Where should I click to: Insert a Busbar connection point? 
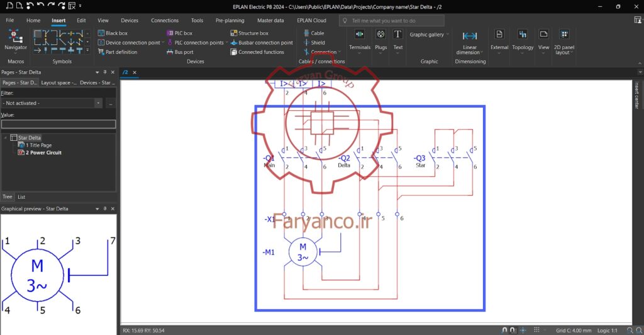(262, 42)
